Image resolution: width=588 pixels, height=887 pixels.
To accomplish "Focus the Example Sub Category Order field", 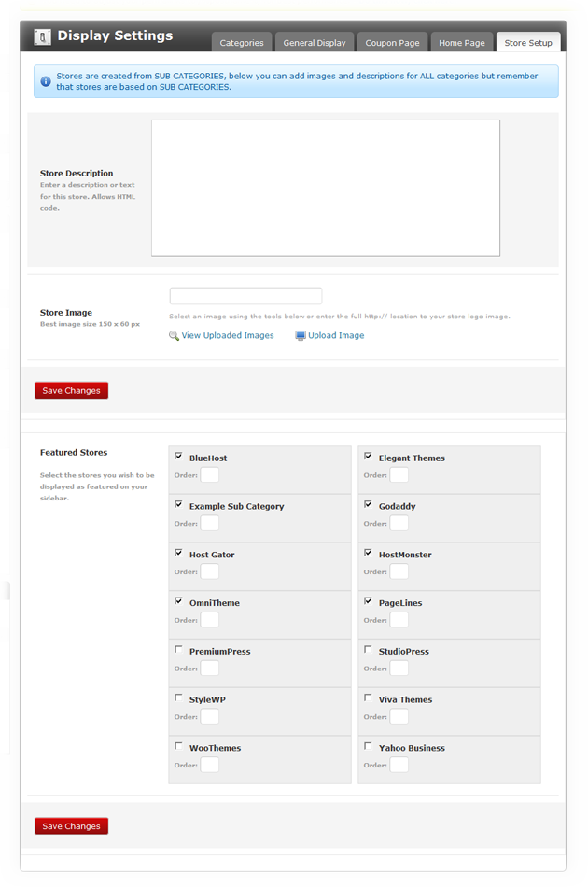I will [210, 523].
